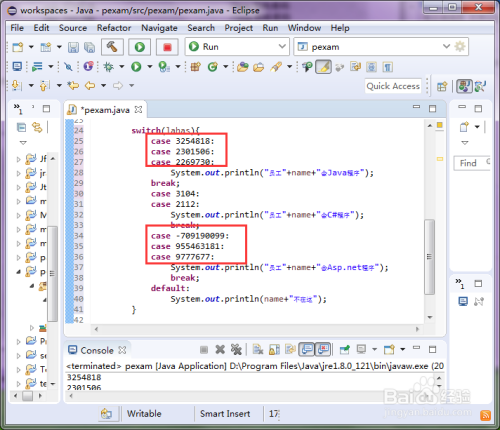This screenshot has width=500, height=430.
Task: Maximize the editor area
Action: [432, 108]
